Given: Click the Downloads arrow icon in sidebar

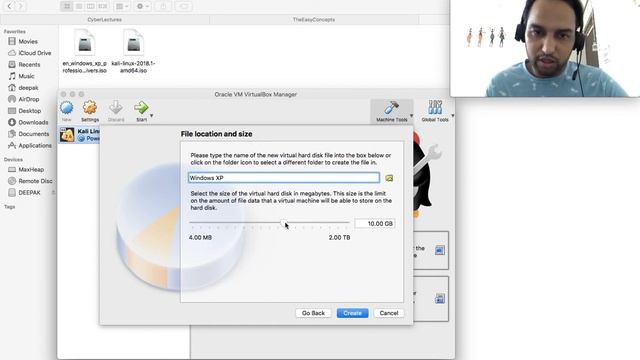Looking at the screenshot, I should click(x=12, y=122).
